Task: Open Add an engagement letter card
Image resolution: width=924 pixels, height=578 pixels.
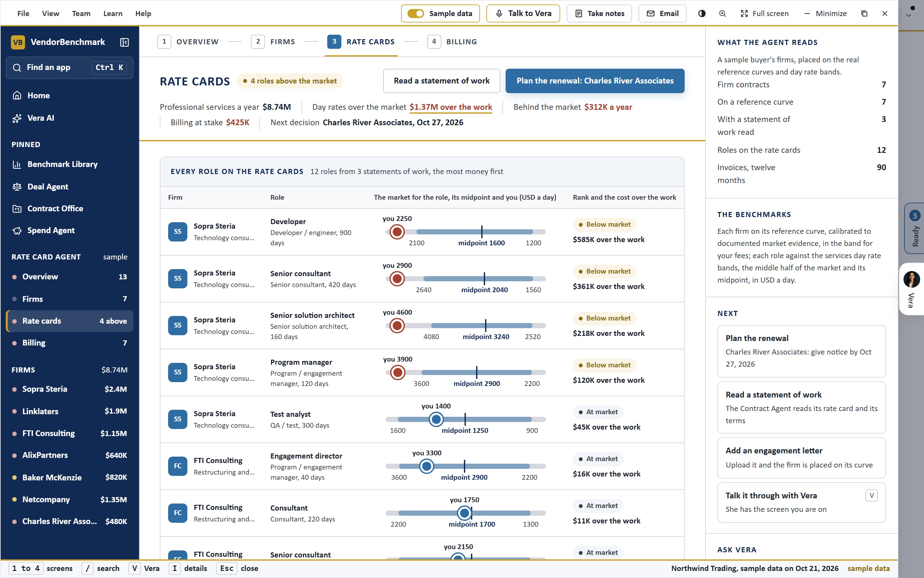Action: 801,458
